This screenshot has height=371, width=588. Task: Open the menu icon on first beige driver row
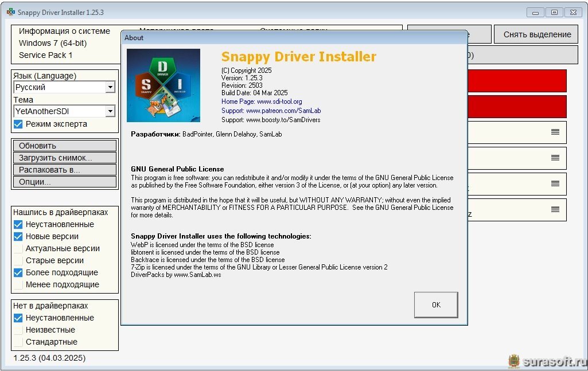click(x=555, y=132)
